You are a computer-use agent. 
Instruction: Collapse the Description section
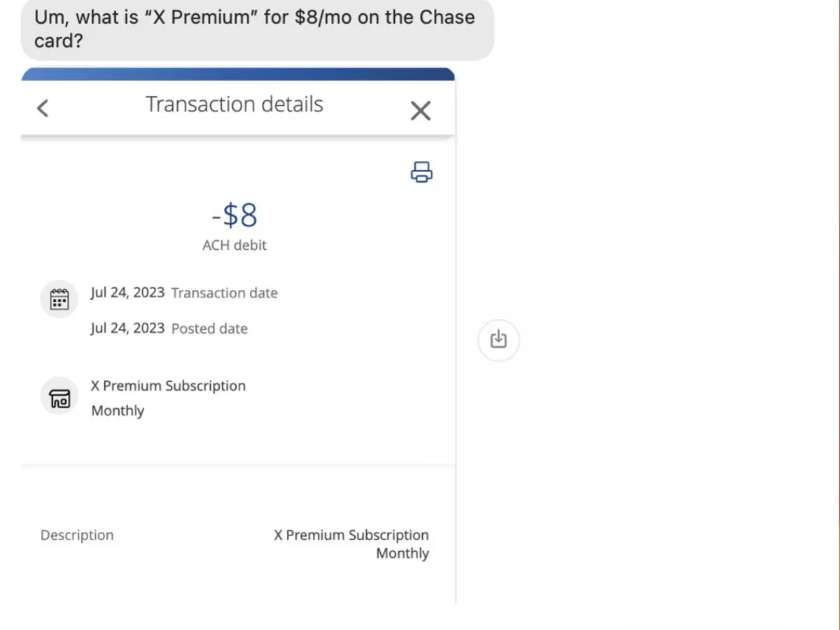coord(77,535)
